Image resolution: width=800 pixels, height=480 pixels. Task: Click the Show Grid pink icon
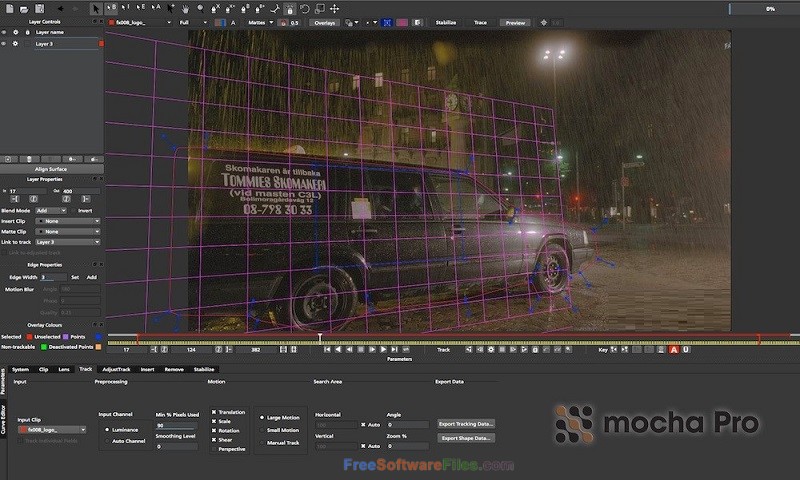(402, 22)
